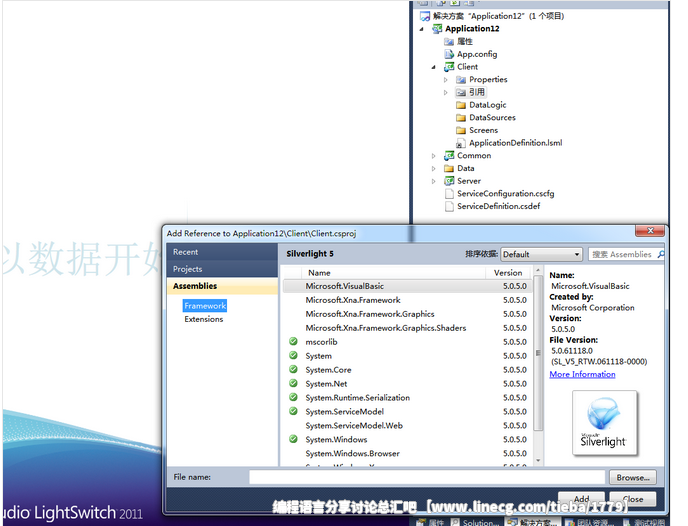Click the search magnifier icon in Assemblies box
The height and width of the screenshot is (526, 688).
click(x=661, y=254)
